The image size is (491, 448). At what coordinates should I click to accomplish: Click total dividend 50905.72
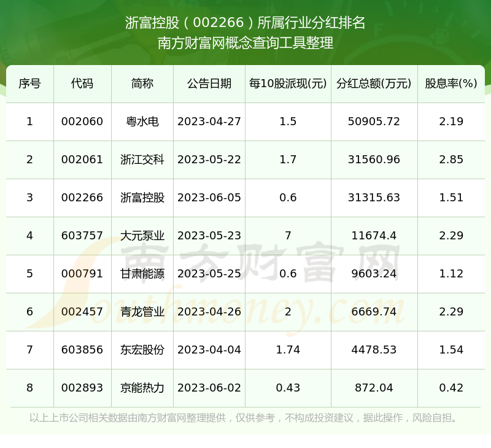click(374, 122)
